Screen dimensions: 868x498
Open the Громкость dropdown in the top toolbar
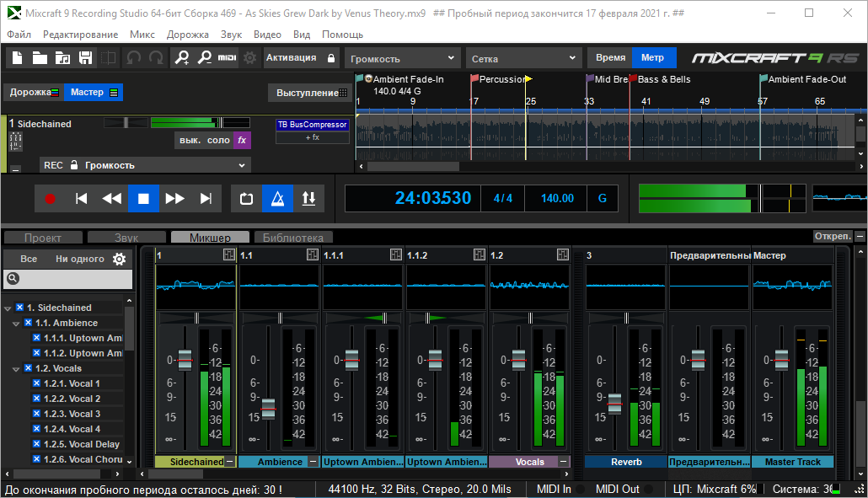coord(400,59)
